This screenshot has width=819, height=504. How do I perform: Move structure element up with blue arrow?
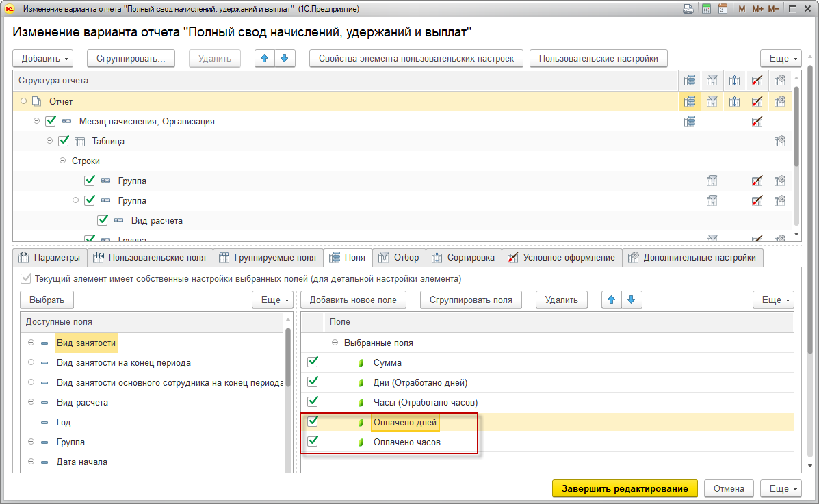[265, 58]
